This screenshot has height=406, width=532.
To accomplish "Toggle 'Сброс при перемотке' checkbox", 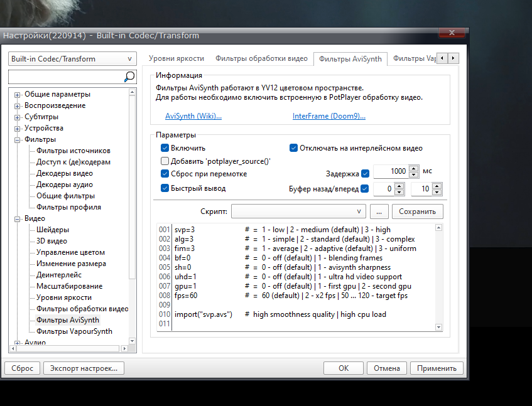I will (x=165, y=174).
